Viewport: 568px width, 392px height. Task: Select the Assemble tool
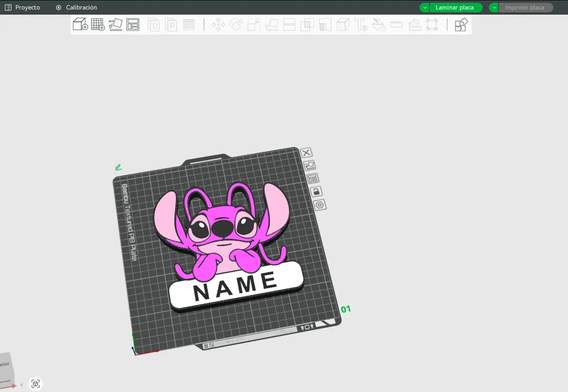(415, 24)
